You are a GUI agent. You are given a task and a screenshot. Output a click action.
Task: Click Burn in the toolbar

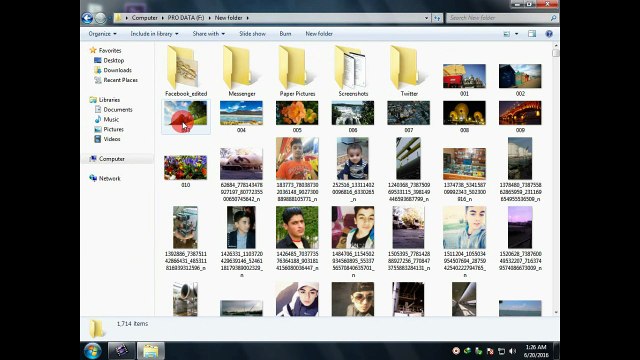pyautogui.click(x=285, y=34)
